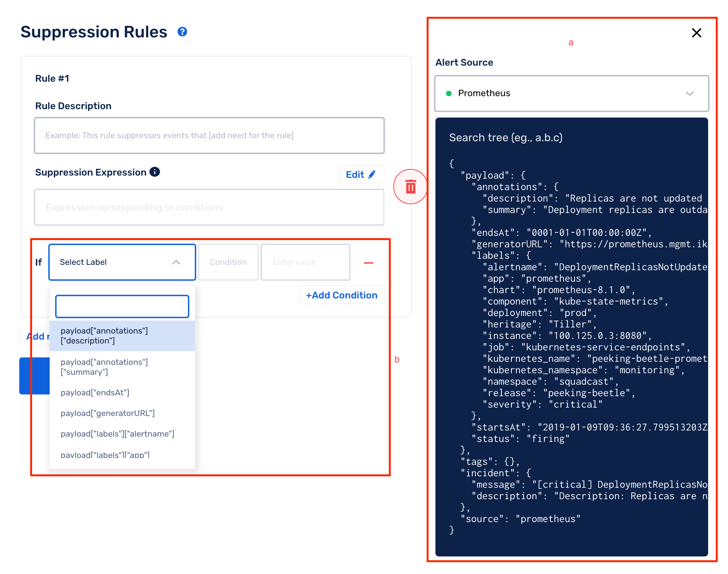Click the "severity": "critical" JSON line

pyautogui.click(x=542, y=405)
